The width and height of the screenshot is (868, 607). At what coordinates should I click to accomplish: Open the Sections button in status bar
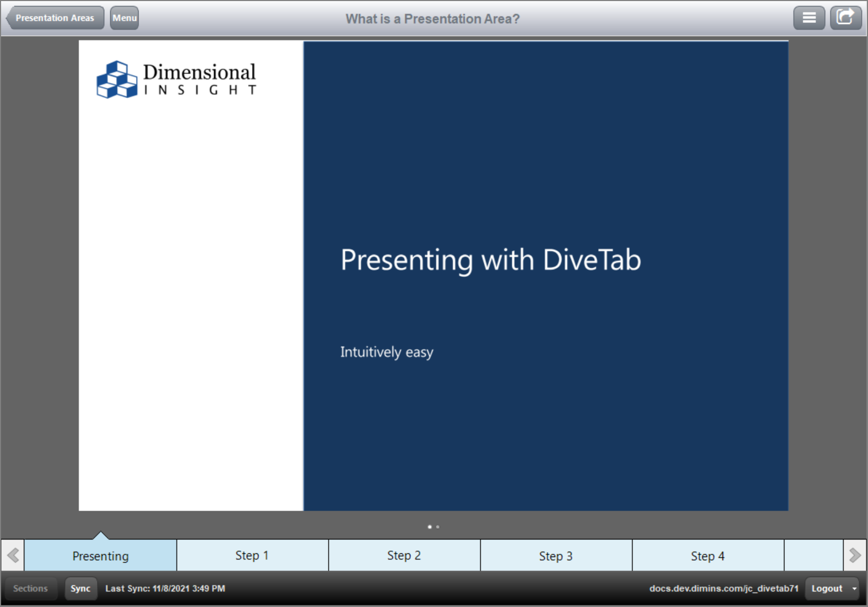coord(30,588)
